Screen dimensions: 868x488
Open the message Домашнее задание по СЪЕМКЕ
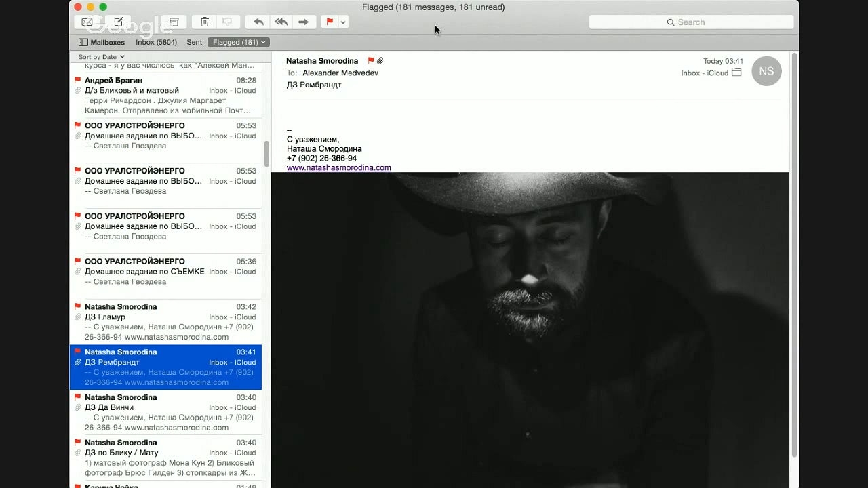165,277
